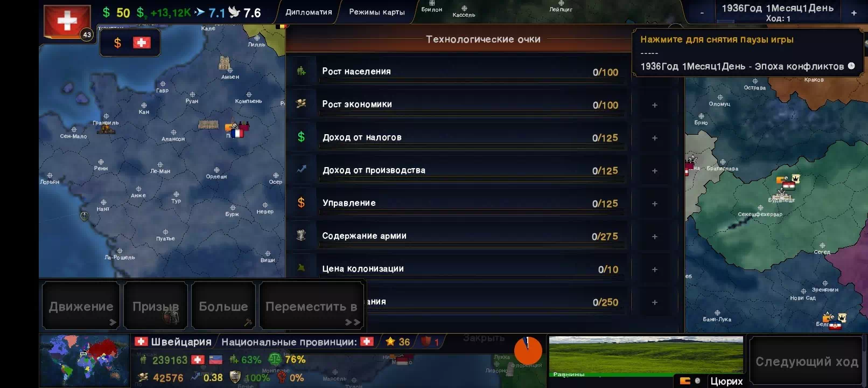Click the green dollar icon beside Доход от налогов
This screenshot has height=388, width=868.
click(302, 137)
